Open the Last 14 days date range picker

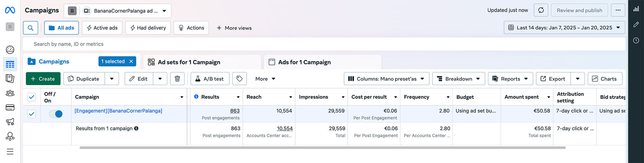point(564,27)
